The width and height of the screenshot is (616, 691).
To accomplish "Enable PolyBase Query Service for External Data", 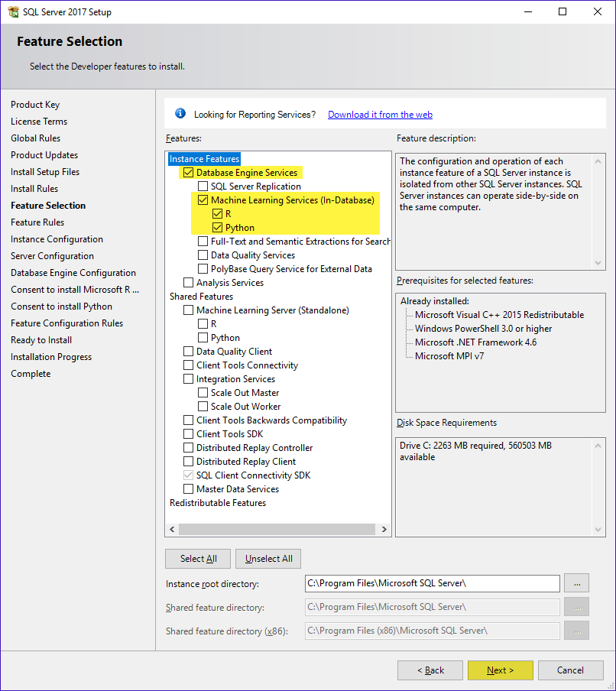I will [203, 268].
